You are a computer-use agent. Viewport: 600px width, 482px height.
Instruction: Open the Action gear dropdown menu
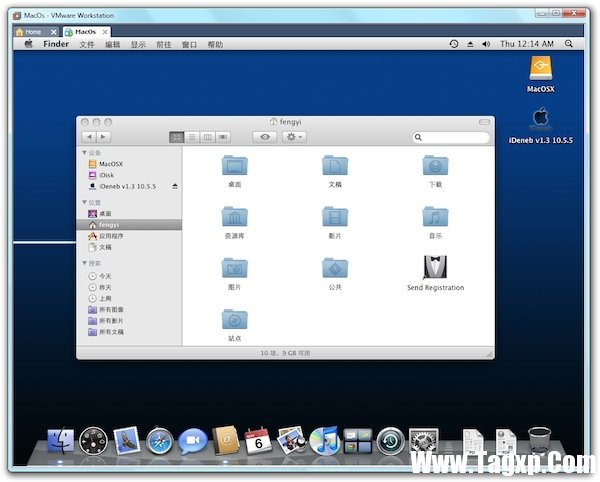pyautogui.click(x=294, y=137)
